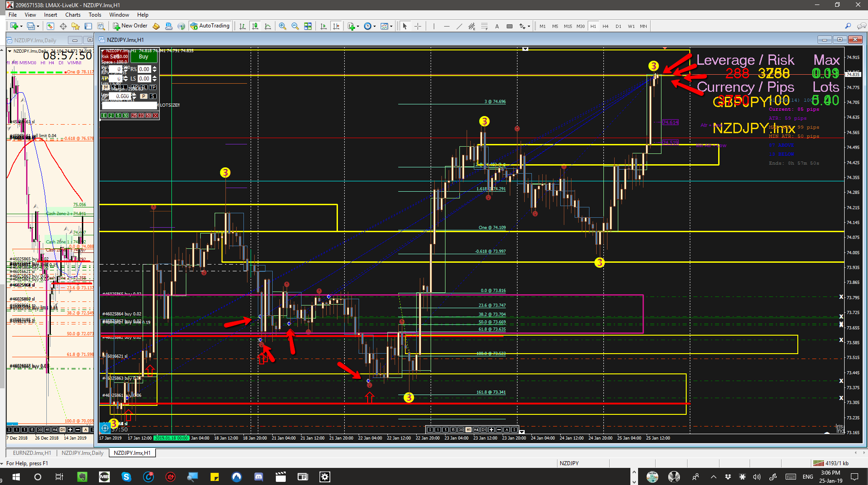Select the MN timeframe
Image resolution: width=868 pixels, height=485 pixels.
(x=643, y=26)
